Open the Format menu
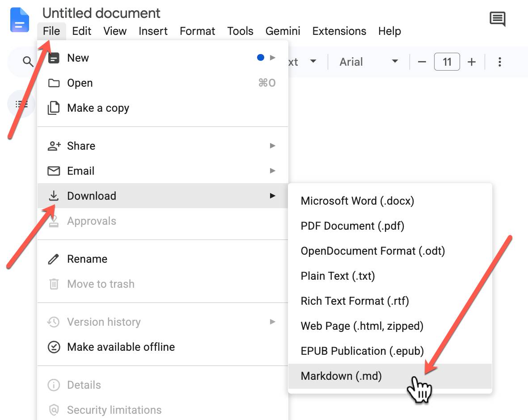Screen dimensions: 528x420 [x=197, y=31]
